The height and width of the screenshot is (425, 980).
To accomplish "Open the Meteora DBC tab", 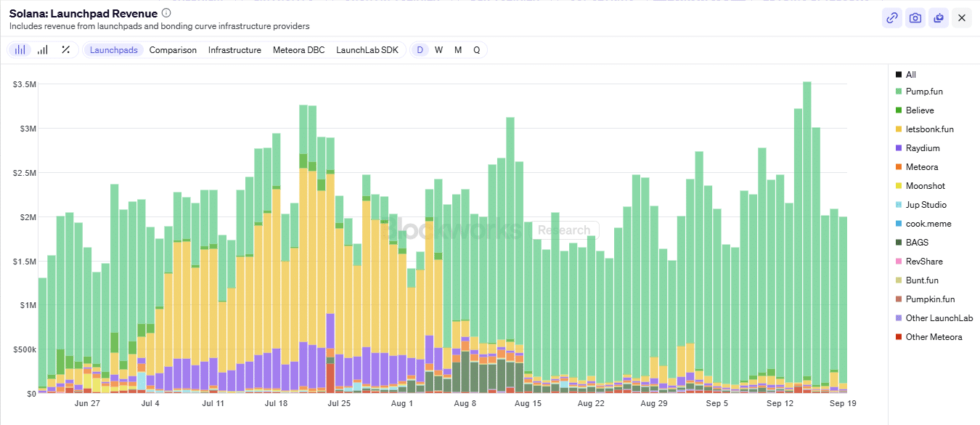I will [x=298, y=50].
